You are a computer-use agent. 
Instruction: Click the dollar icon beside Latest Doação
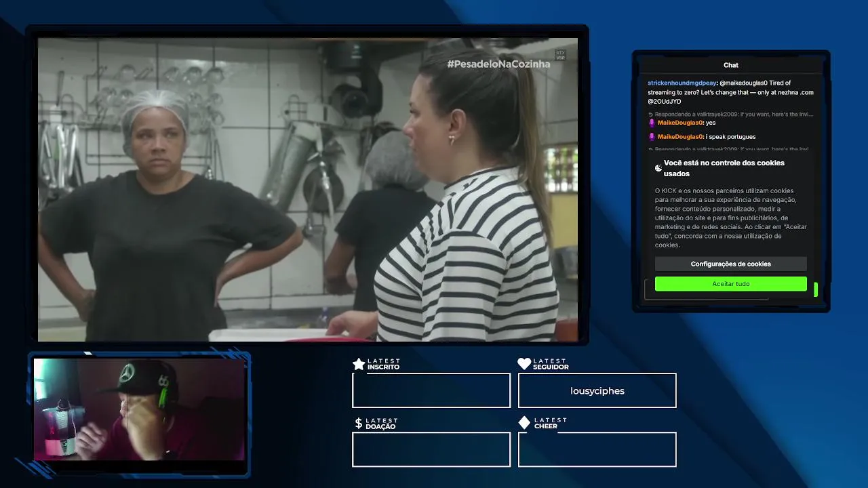[x=359, y=423]
